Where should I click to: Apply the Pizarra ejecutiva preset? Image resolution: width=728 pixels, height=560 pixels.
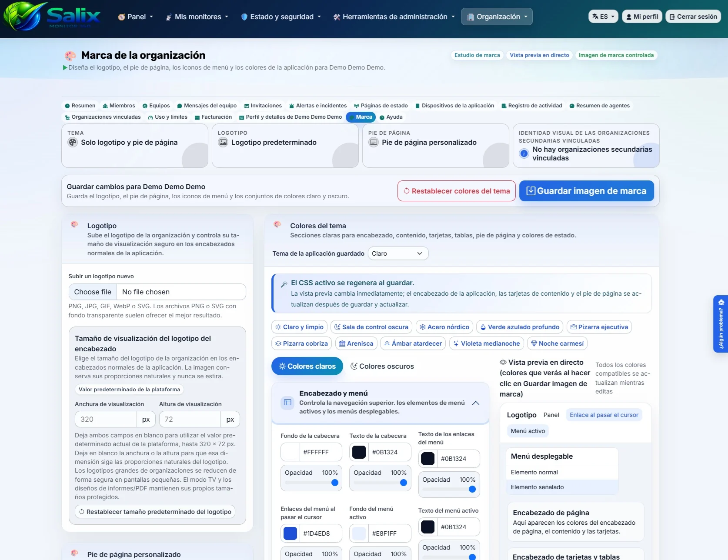click(x=599, y=327)
